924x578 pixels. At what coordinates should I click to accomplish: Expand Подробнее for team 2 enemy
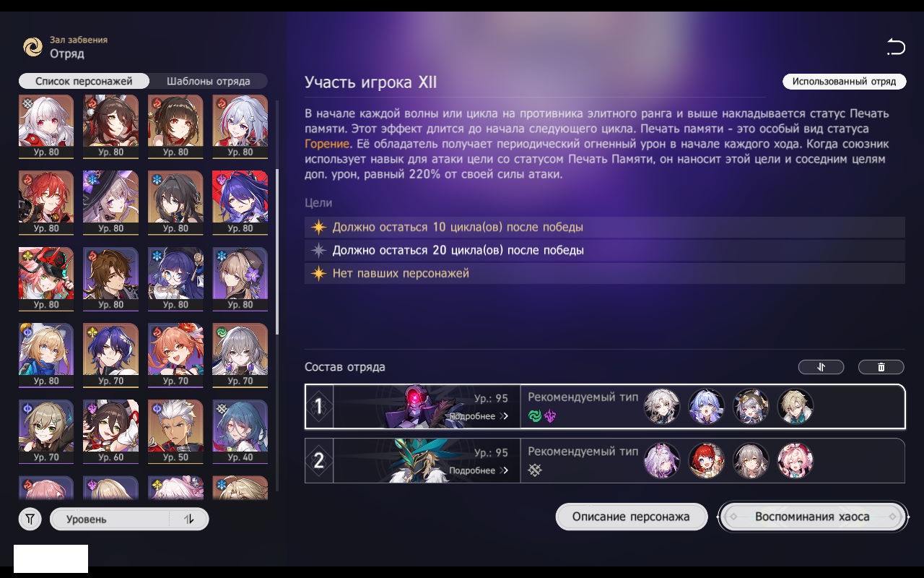(479, 470)
